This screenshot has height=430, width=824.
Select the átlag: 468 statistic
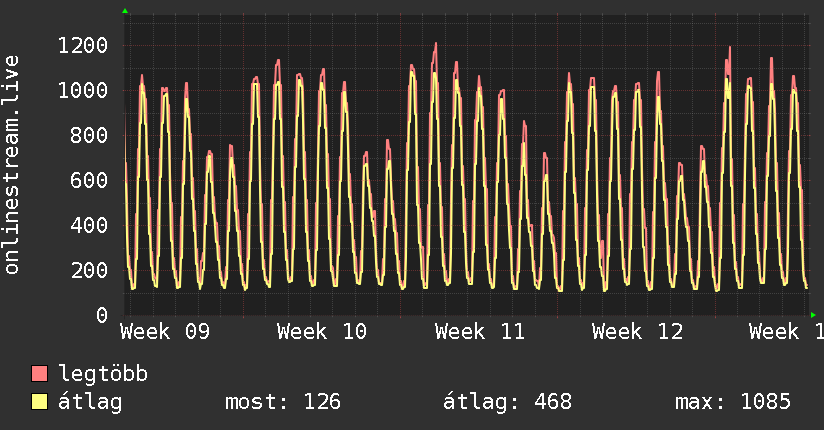(507, 402)
